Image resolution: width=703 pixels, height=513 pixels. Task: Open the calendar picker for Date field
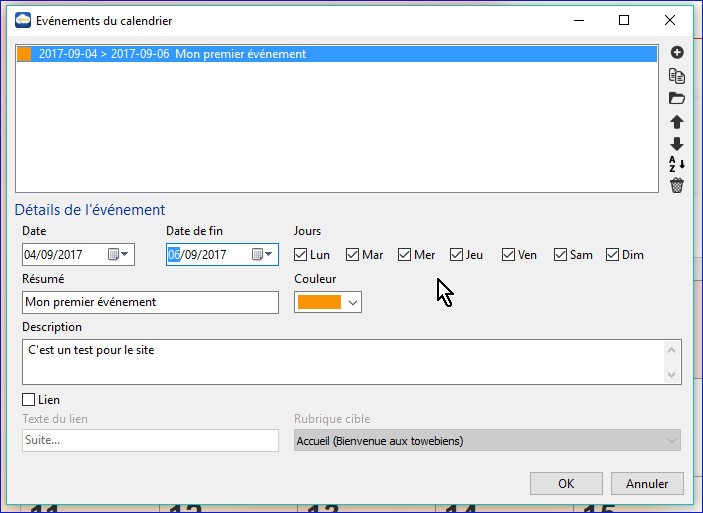coord(119,254)
